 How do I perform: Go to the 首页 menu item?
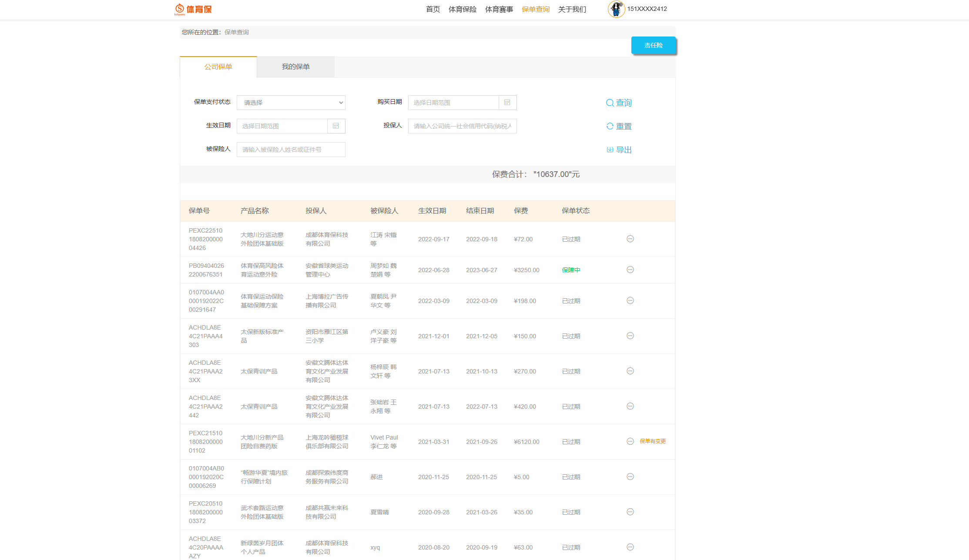click(x=433, y=9)
